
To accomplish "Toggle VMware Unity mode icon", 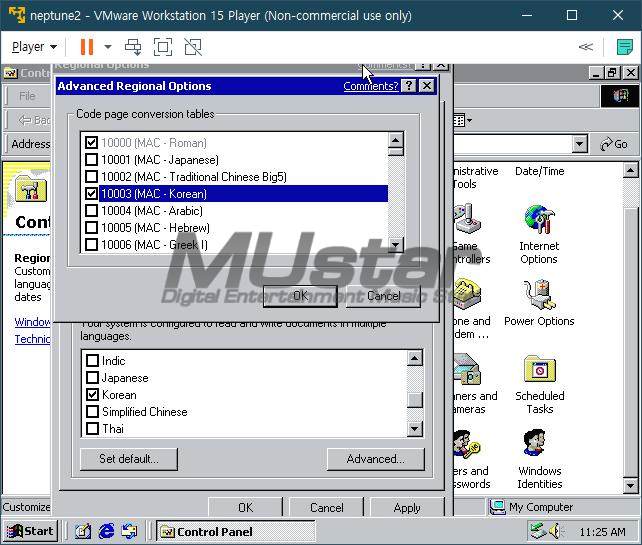I will (x=193, y=47).
